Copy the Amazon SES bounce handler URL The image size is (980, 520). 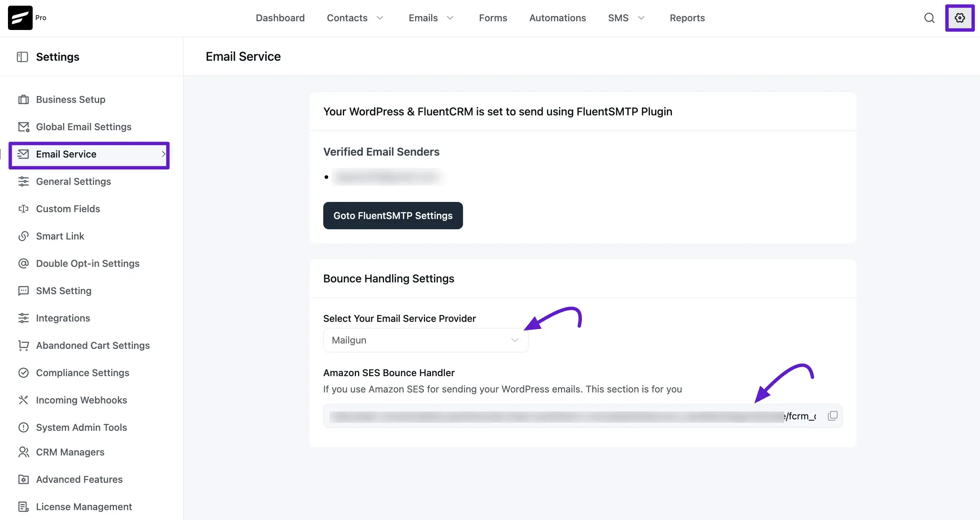tap(832, 416)
